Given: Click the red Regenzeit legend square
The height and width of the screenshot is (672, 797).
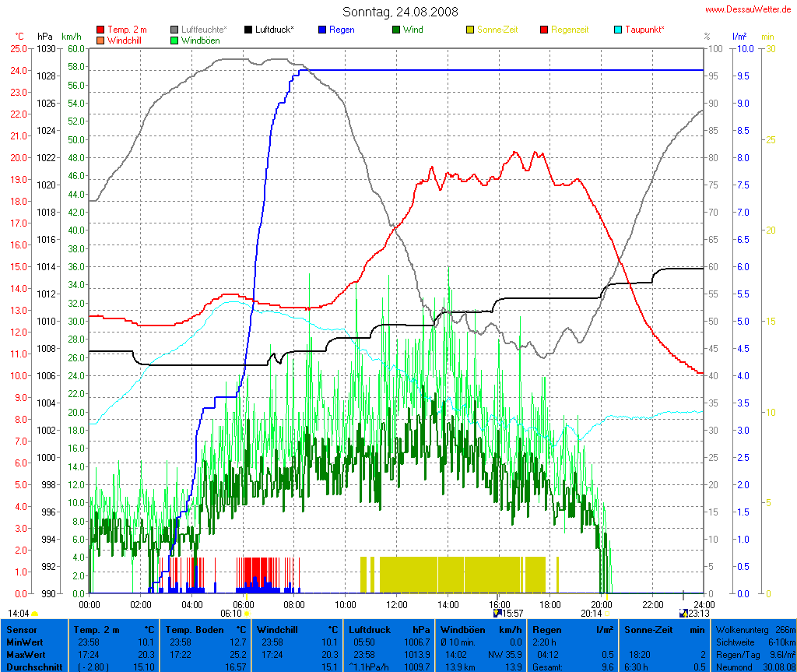Looking at the screenshot, I should point(544,30).
